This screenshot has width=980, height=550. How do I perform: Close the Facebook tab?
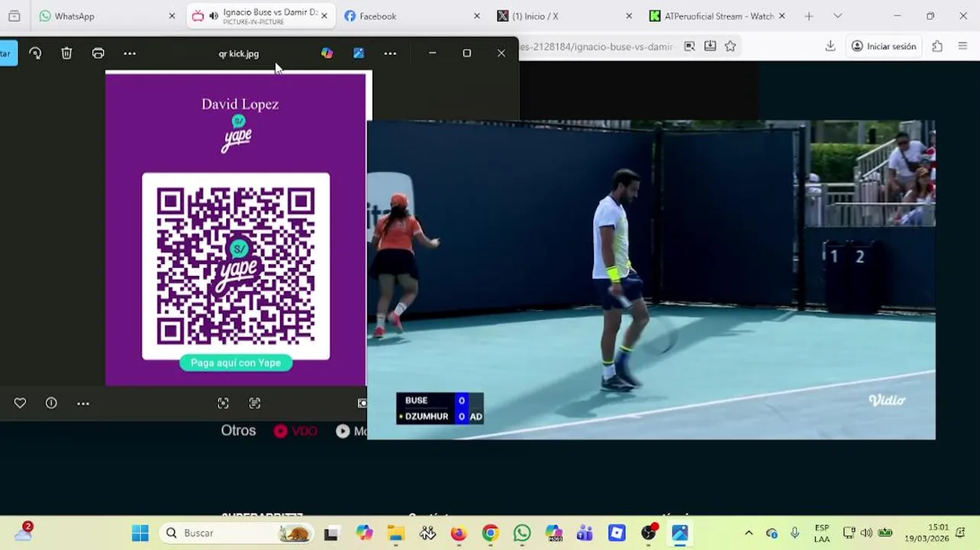pyautogui.click(x=477, y=16)
